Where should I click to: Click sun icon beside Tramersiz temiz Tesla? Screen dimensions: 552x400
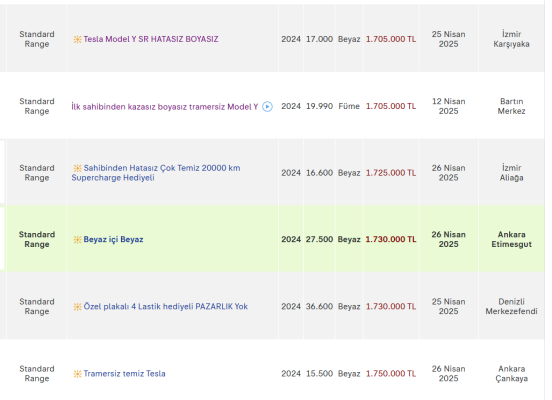(x=77, y=374)
